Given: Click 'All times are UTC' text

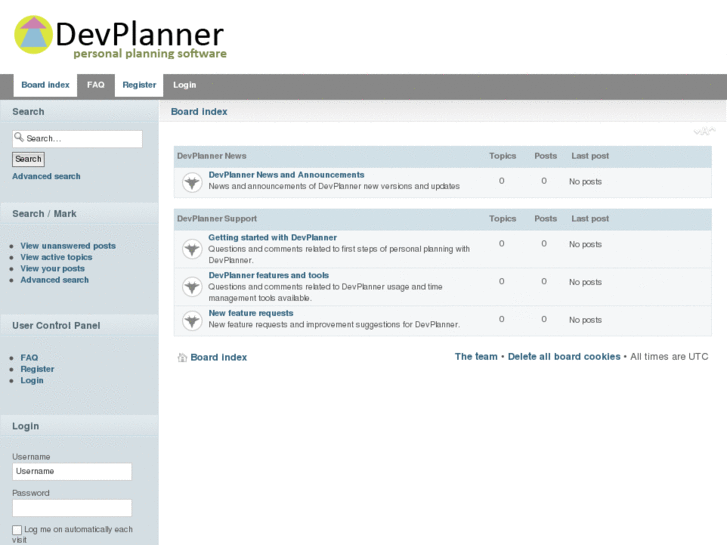Looking at the screenshot, I should (x=669, y=357).
